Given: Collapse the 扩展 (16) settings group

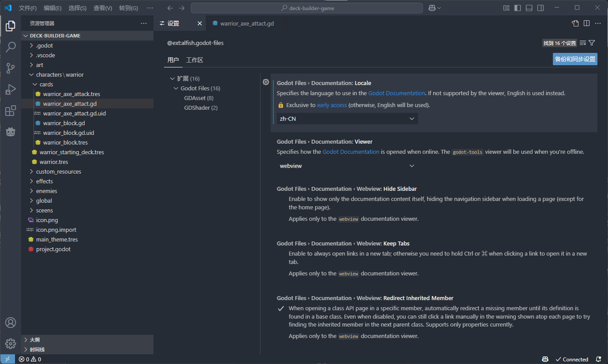Looking at the screenshot, I should click(x=172, y=78).
